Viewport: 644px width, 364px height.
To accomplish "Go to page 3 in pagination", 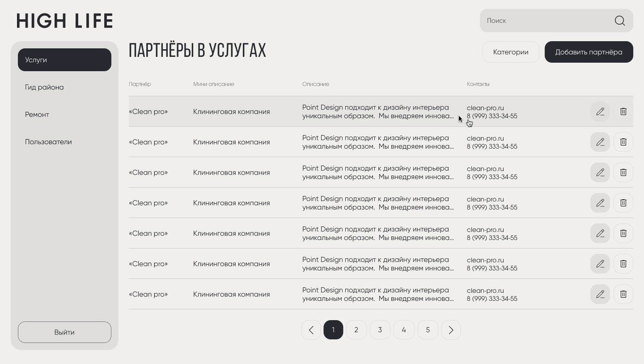I will (x=380, y=330).
